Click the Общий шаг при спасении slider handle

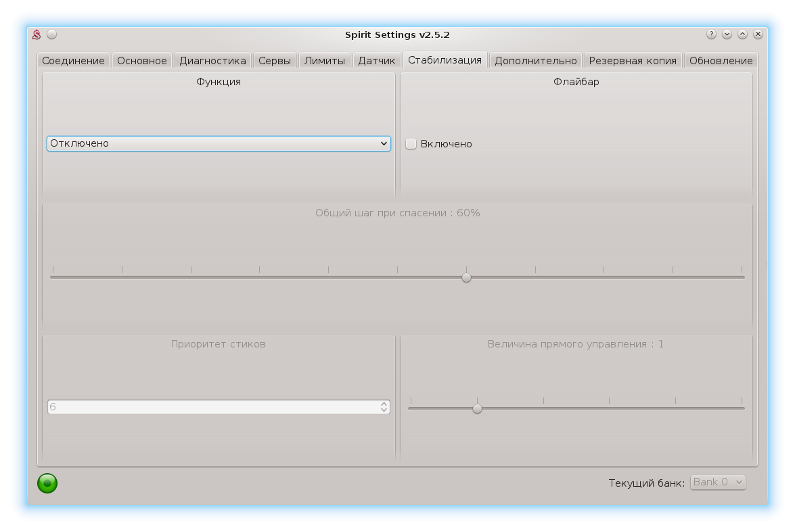[x=466, y=277]
